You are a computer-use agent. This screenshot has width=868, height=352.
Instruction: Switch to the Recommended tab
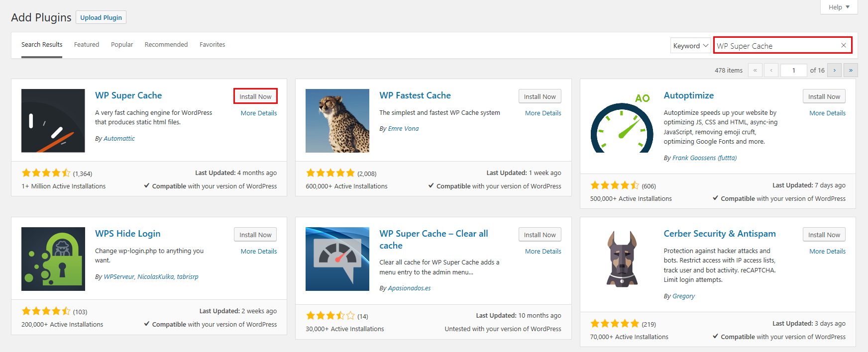click(x=166, y=45)
